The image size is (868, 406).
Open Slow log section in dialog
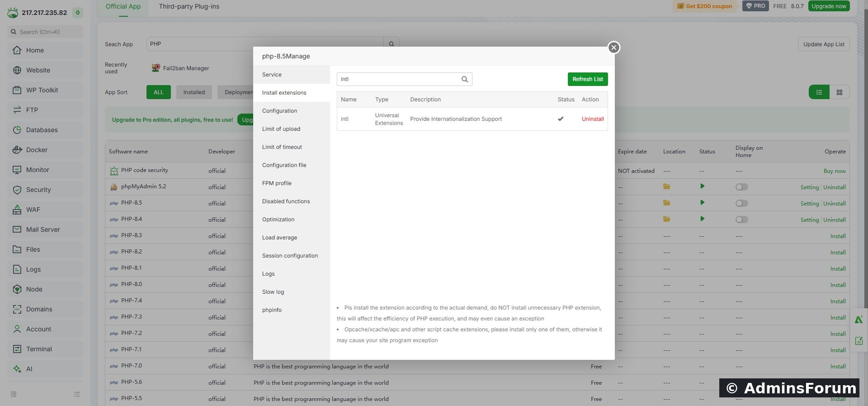click(x=292, y=292)
